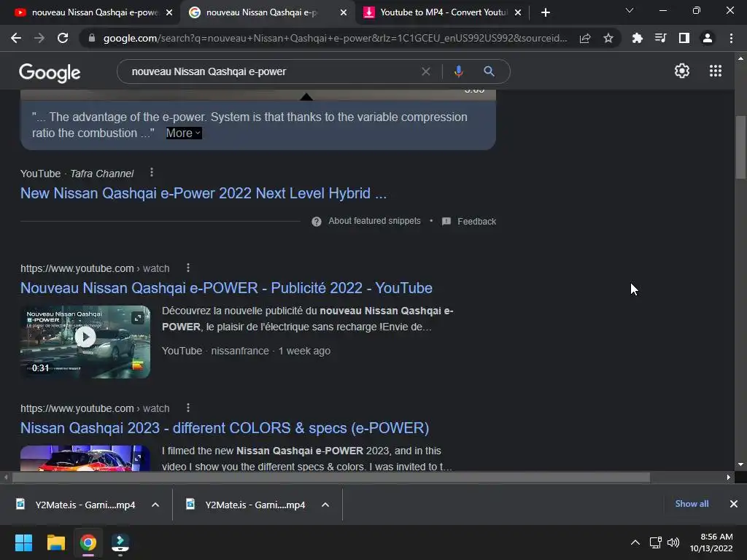Click the scroll down arrow
The height and width of the screenshot is (560, 747).
tap(741, 464)
